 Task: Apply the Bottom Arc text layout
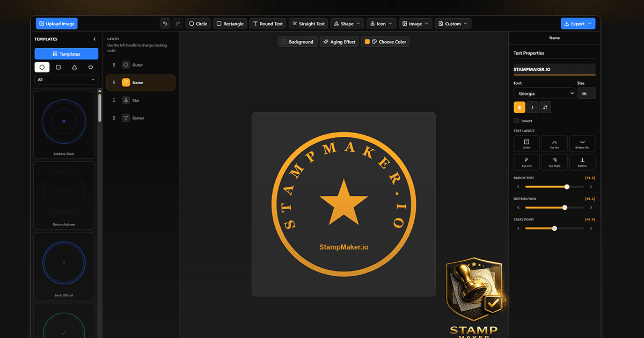(x=582, y=144)
